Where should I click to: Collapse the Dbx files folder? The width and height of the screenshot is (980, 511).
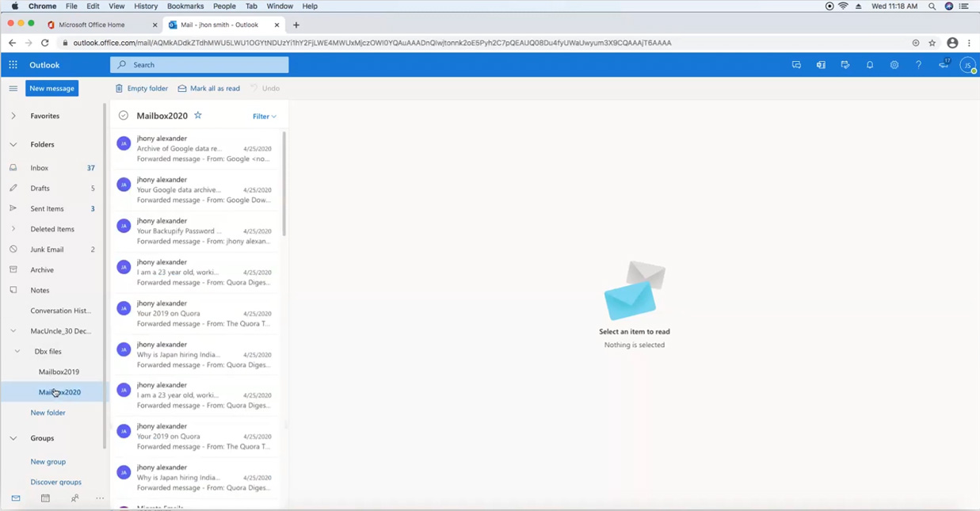16,351
